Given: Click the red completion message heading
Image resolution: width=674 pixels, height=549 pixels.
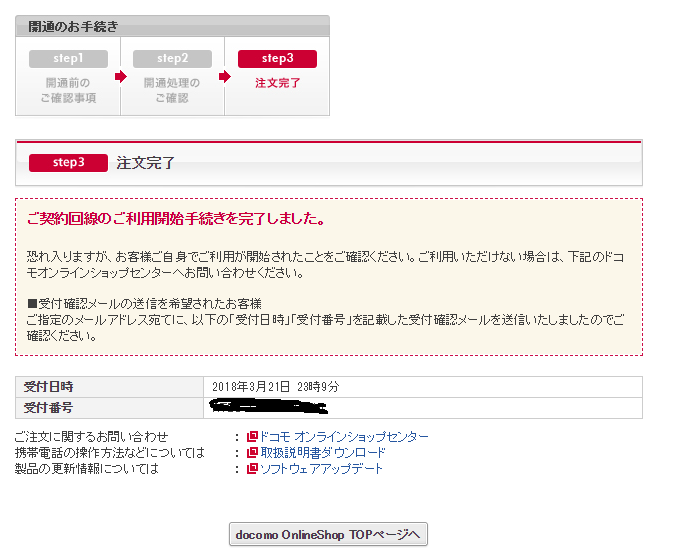Looking at the screenshot, I should coord(175,218).
